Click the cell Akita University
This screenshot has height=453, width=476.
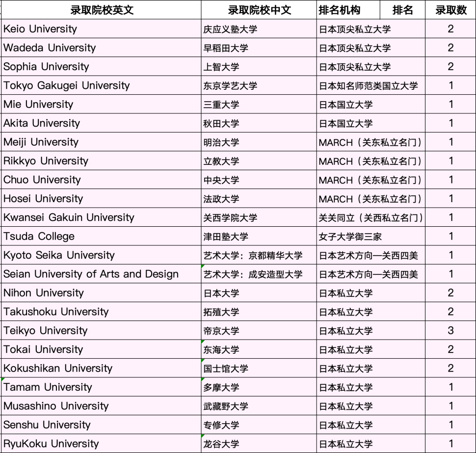coord(101,123)
